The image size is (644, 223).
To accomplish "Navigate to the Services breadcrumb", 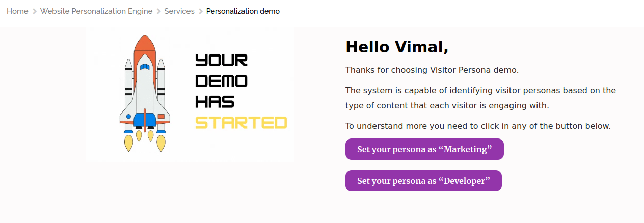I will click(179, 11).
